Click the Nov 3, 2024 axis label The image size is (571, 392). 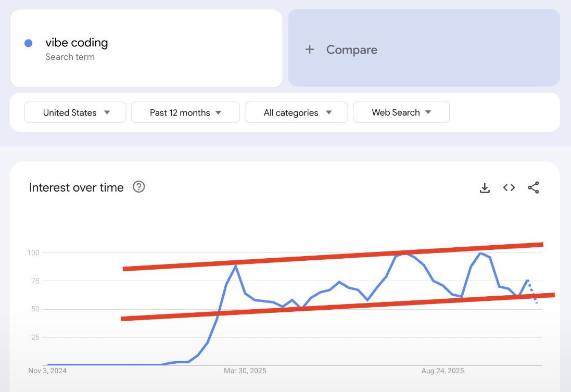point(47,371)
